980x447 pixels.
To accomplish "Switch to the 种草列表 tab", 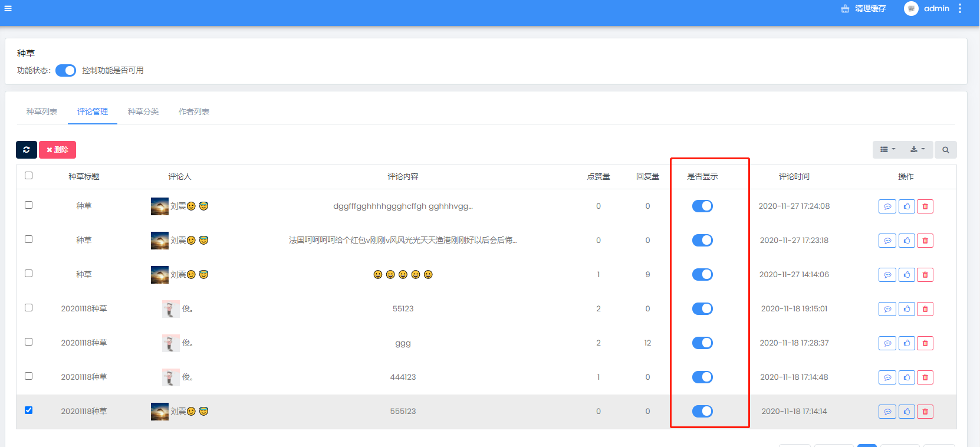I will tap(42, 111).
